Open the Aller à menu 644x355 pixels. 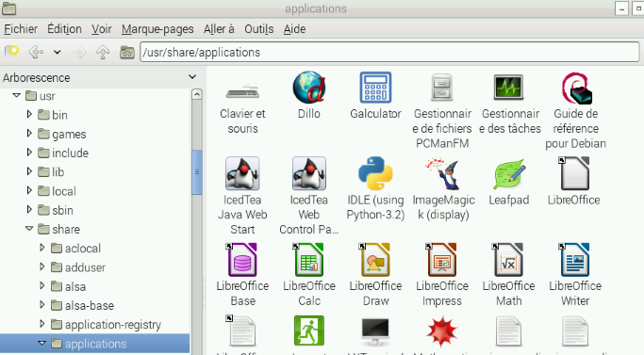pos(219,29)
